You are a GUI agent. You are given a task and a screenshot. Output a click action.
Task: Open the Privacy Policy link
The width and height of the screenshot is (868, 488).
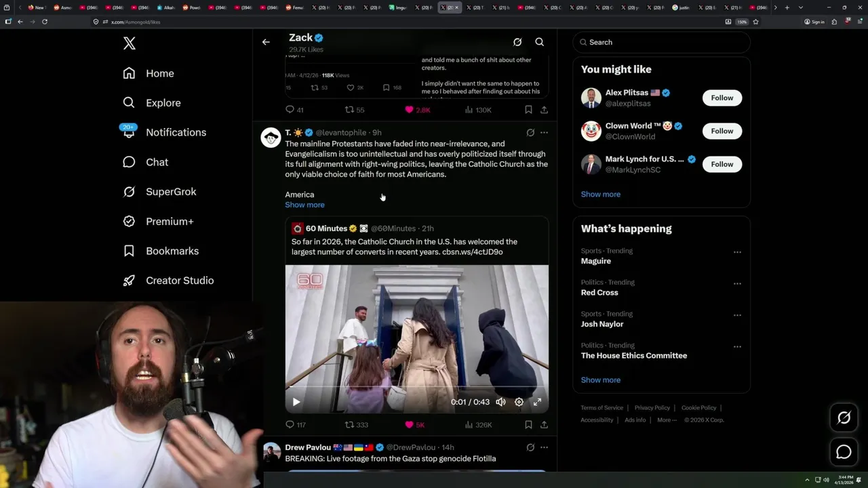652,408
